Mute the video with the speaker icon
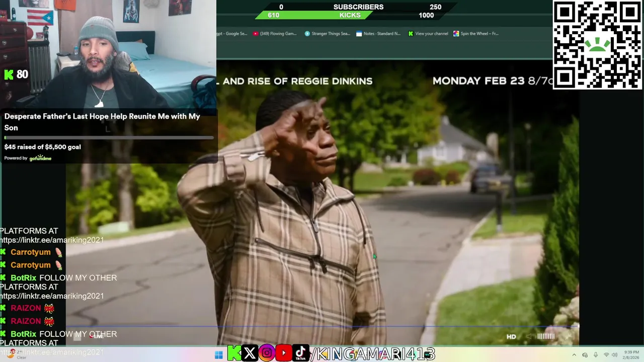Image resolution: width=644 pixels, height=362 pixels. [529, 336]
